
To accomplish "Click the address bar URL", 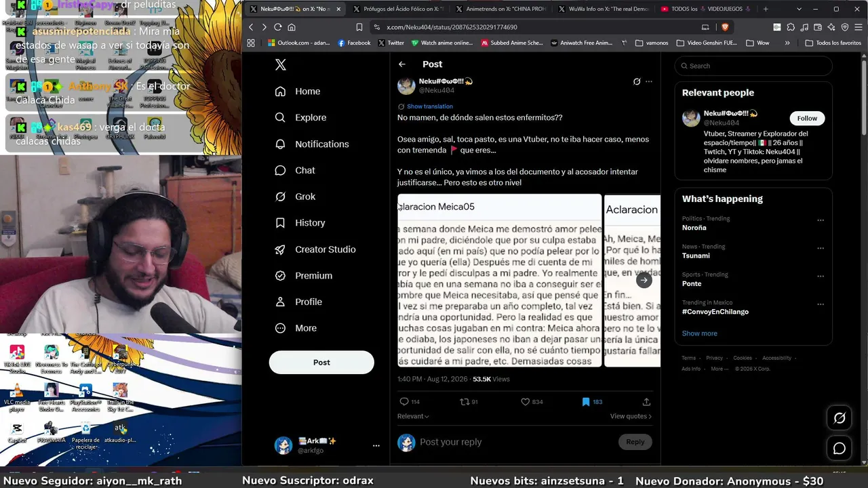I will click(x=452, y=27).
